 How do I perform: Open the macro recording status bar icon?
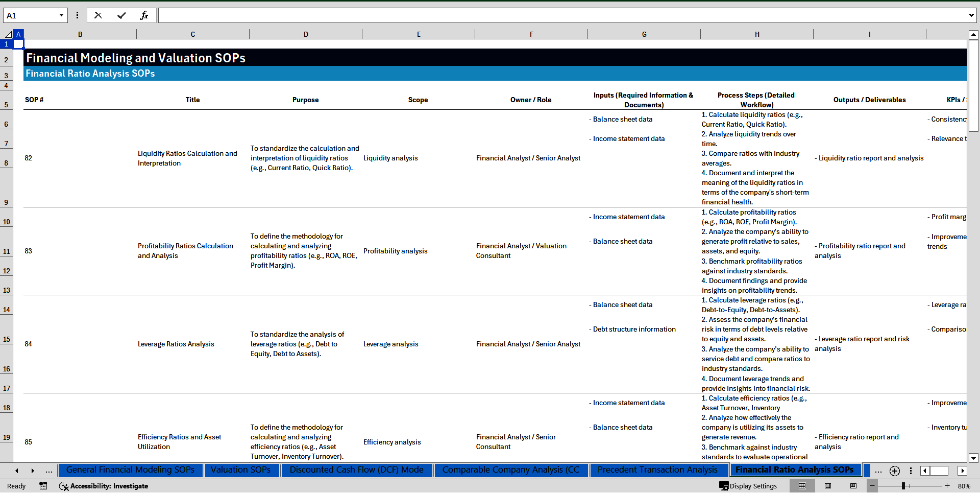point(43,486)
